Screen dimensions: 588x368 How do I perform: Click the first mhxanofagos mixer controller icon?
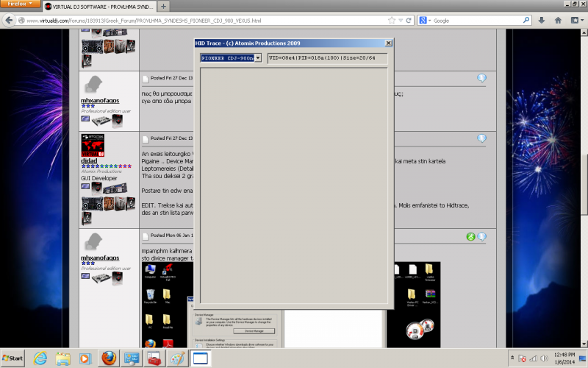click(x=101, y=121)
